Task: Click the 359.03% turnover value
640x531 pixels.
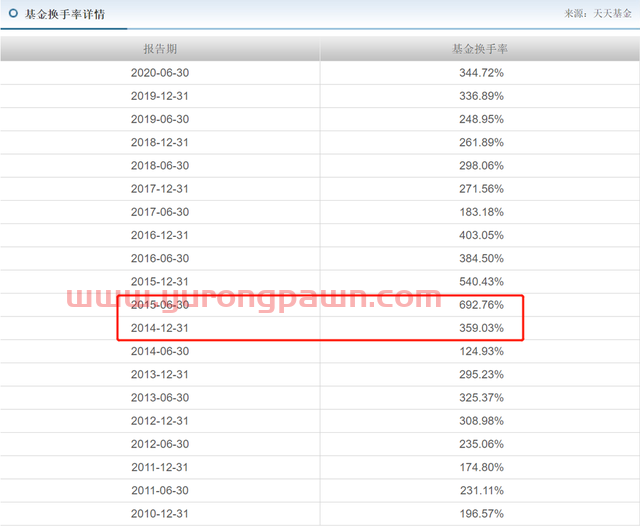Action: (481, 328)
